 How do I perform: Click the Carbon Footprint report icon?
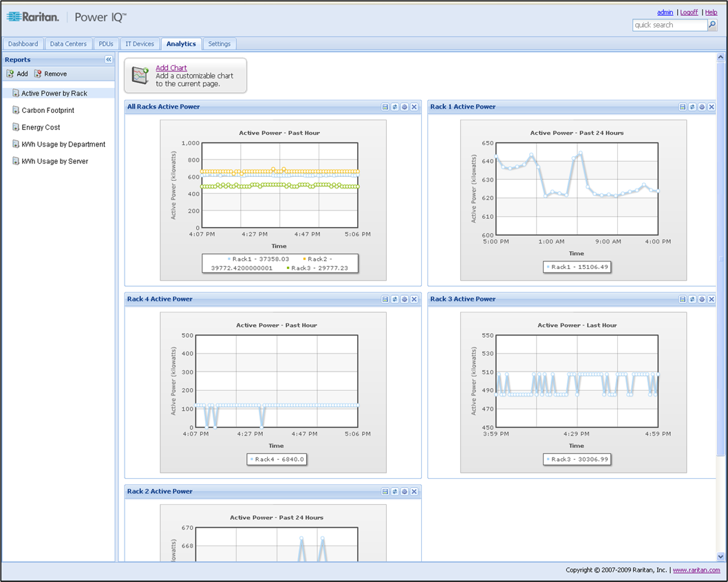tap(16, 110)
